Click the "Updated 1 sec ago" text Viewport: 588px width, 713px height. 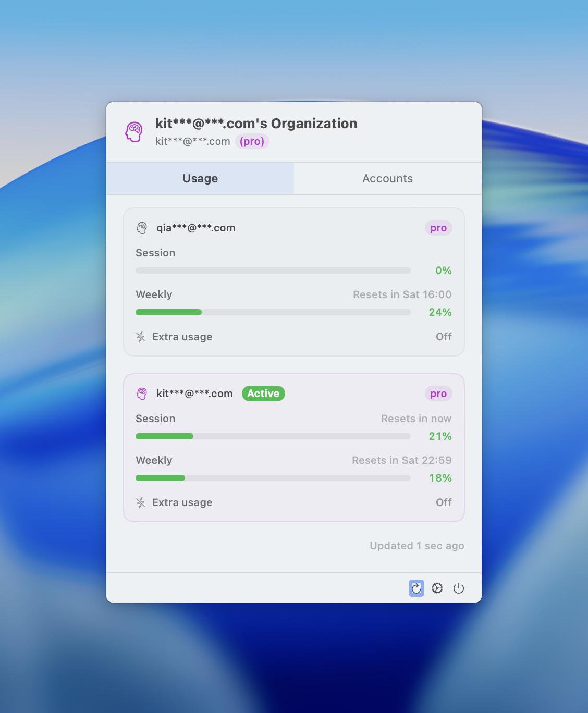(416, 546)
